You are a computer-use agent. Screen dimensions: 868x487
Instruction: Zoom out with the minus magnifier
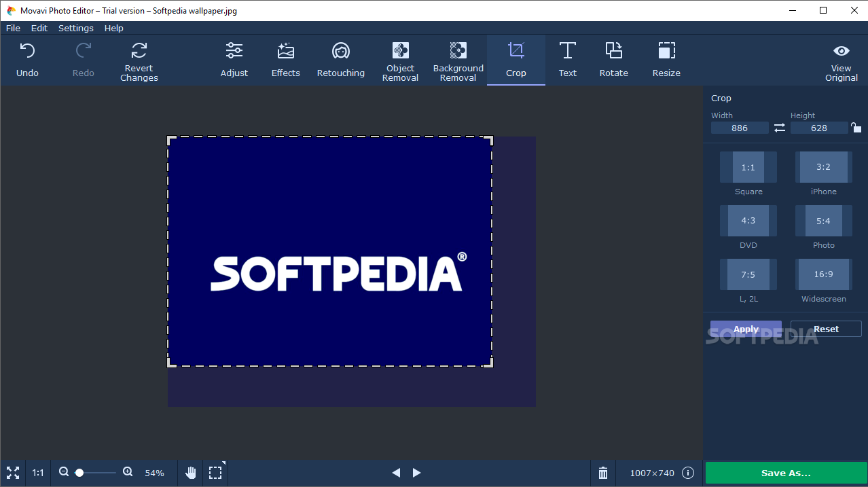pos(64,472)
